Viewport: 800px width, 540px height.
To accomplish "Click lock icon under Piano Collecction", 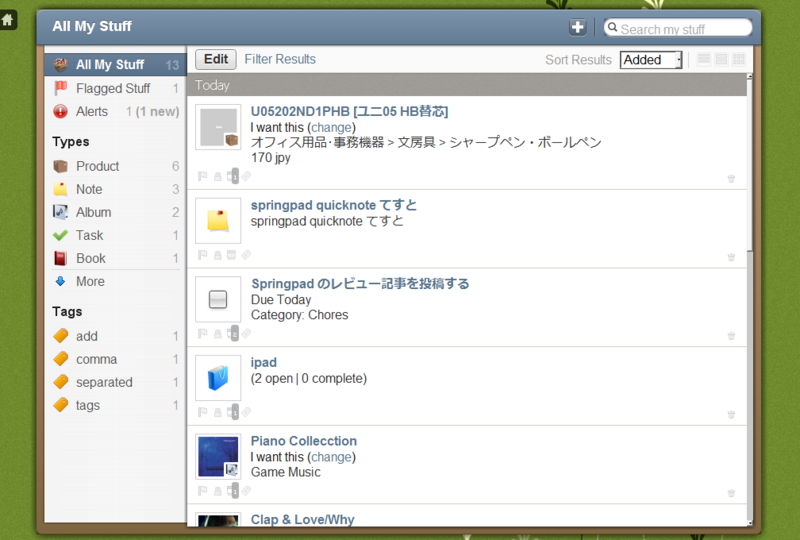I will tap(217, 492).
